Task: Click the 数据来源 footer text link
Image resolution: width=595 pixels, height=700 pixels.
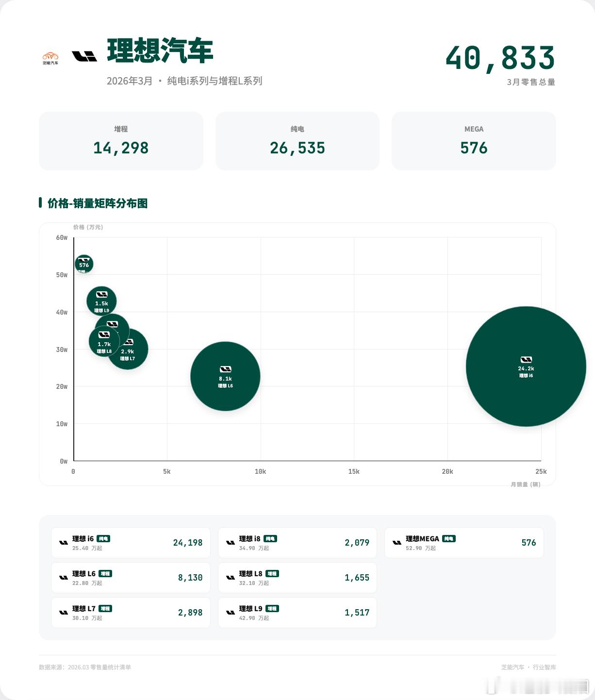Action: (x=86, y=667)
